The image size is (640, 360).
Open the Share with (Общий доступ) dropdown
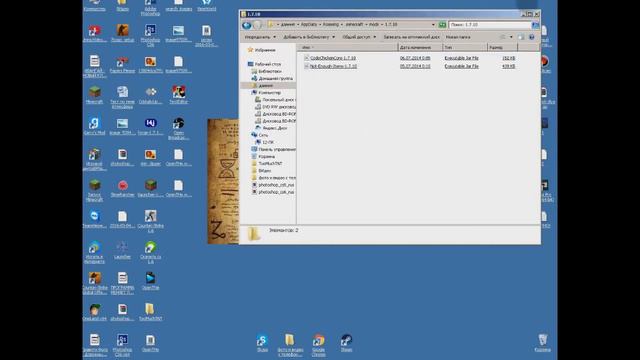tap(359, 37)
